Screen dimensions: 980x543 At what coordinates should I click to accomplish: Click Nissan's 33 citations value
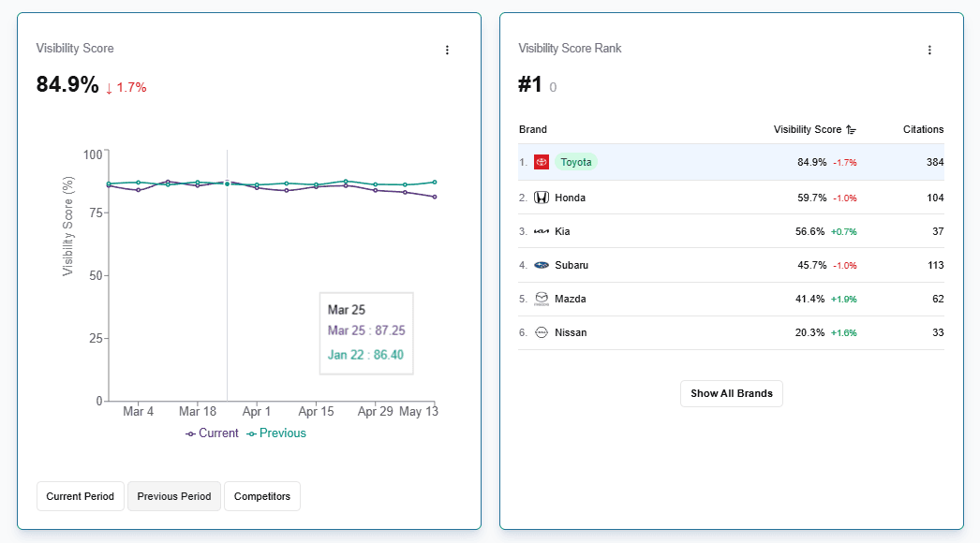pos(938,332)
